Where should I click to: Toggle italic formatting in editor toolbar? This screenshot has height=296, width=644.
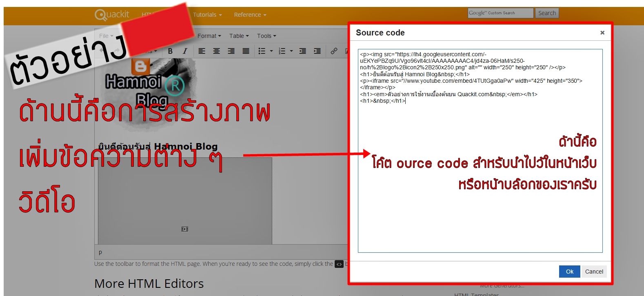(x=185, y=51)
